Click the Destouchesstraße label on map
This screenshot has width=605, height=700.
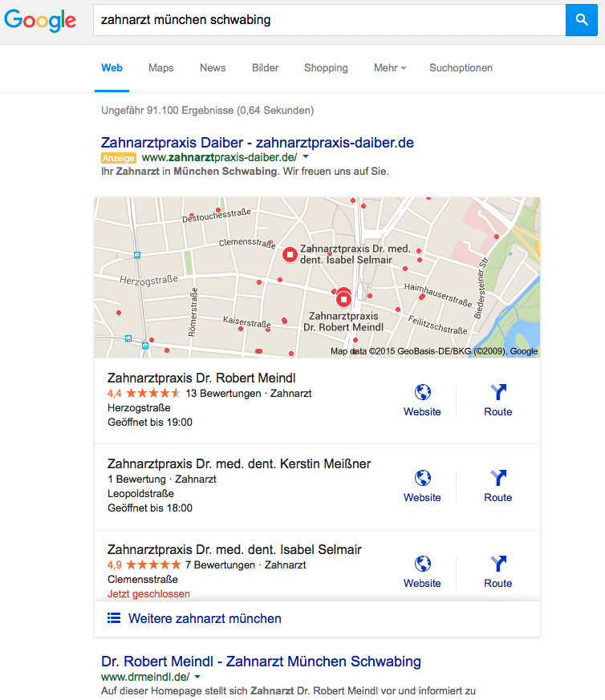pos(217,216)
